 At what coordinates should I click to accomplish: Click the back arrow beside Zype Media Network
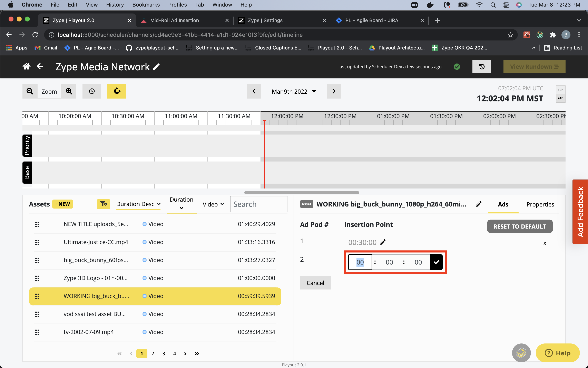pos(40,66)
